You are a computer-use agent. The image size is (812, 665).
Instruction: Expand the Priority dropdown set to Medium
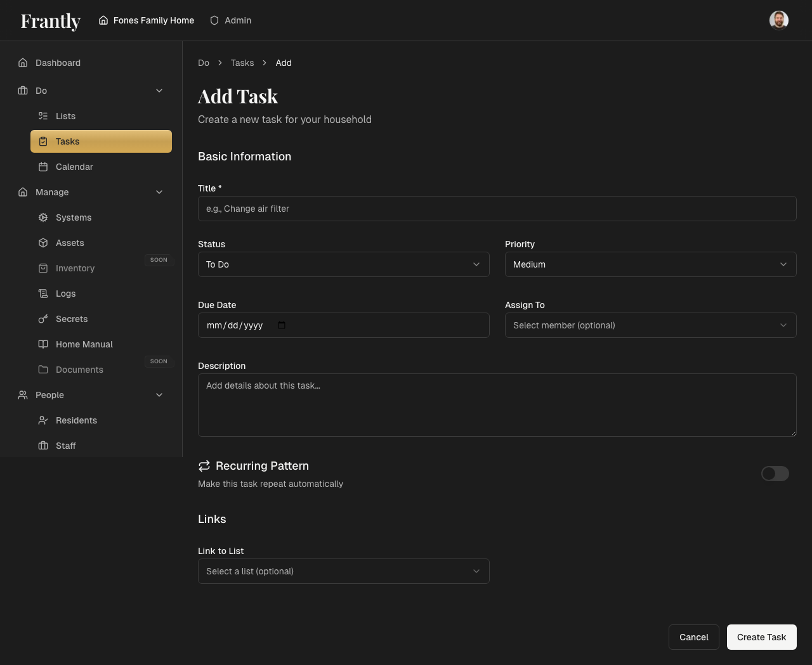[x=650, y=264]
